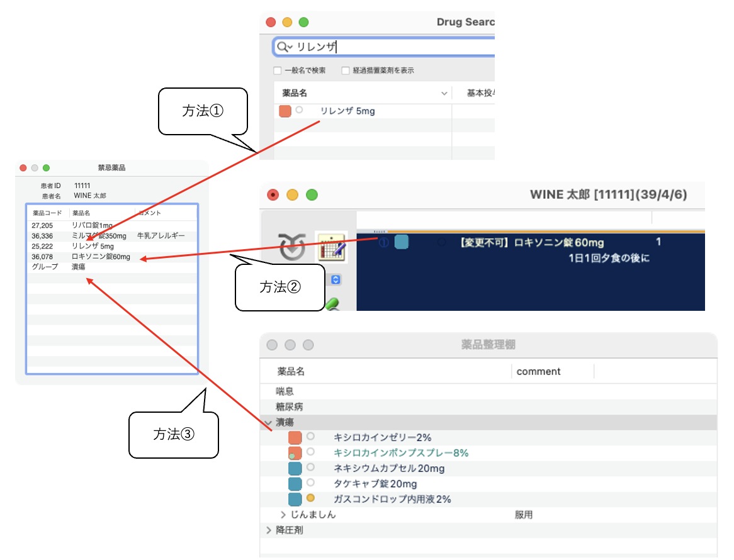Viewport: 734px width, 560px height.
Task: Click the blue icon next to タケキャブ錠20mg
Action: point(295,484)
